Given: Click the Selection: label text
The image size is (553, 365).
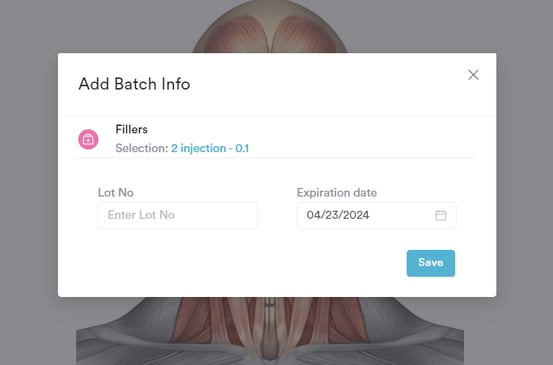Looking at the screenshot, I should 142,148.
